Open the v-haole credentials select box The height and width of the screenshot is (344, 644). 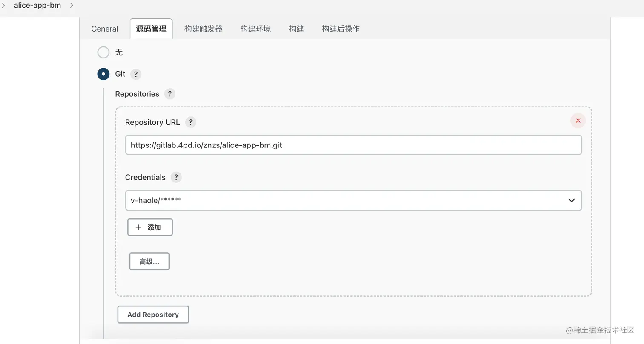pos(341,200)
